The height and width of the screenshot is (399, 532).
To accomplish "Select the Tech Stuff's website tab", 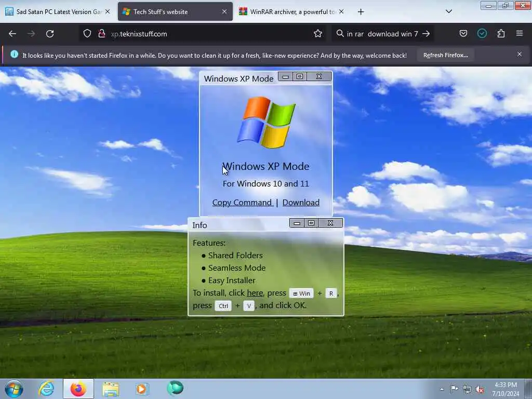I will (x=175, y=11).
